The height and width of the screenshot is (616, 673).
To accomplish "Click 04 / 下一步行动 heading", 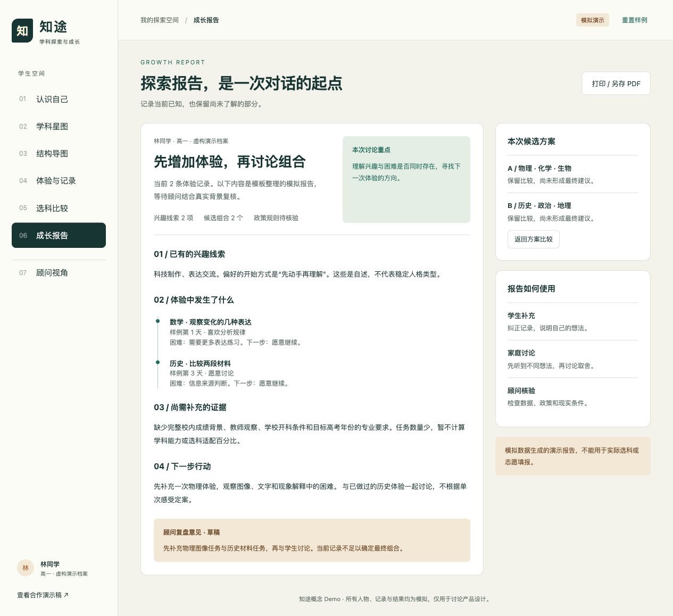I will click(182, 467).
